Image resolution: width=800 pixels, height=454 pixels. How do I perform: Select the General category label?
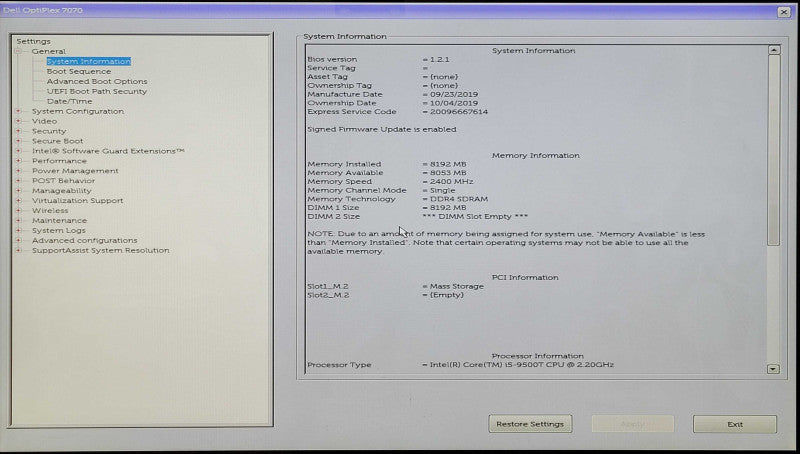pyautogui.click(x=48, y=52)
